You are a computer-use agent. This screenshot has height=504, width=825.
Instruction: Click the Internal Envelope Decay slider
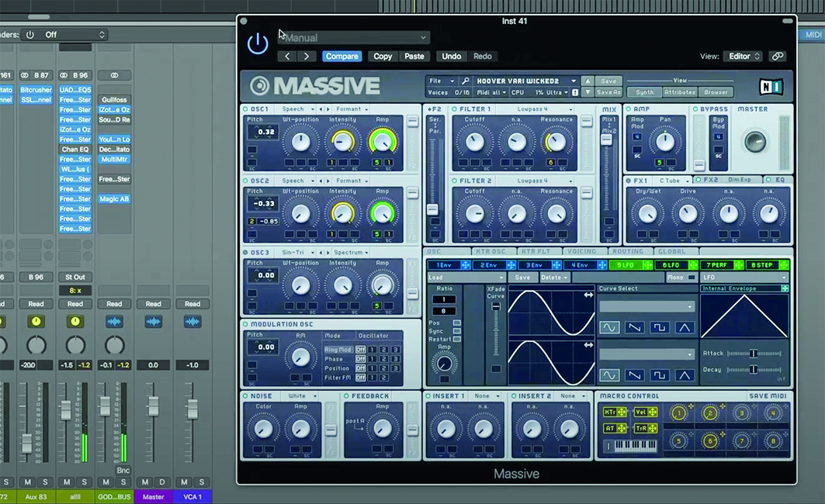pos(754,370)
